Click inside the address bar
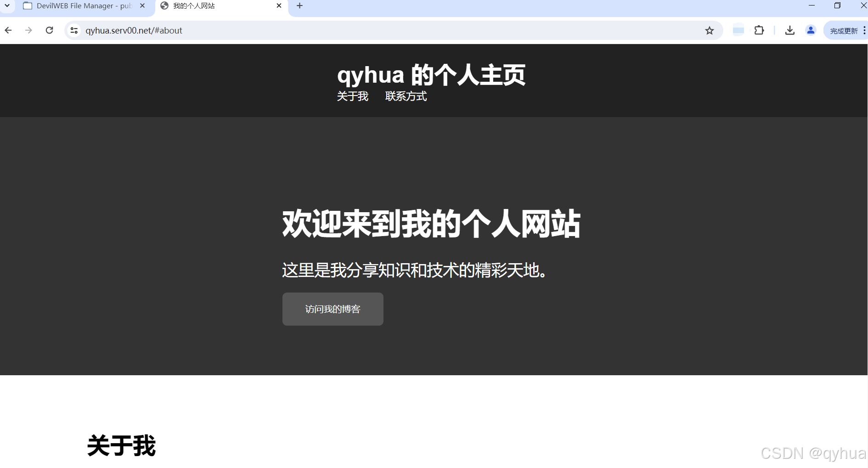868x468 pixels. [321, 30]
